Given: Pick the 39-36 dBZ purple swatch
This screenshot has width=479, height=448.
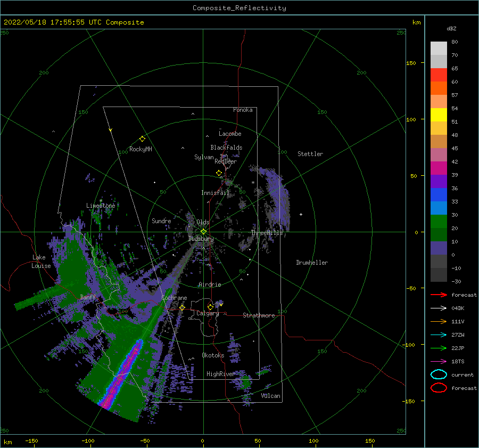Looking at the screenshot, I should [439, 182].
